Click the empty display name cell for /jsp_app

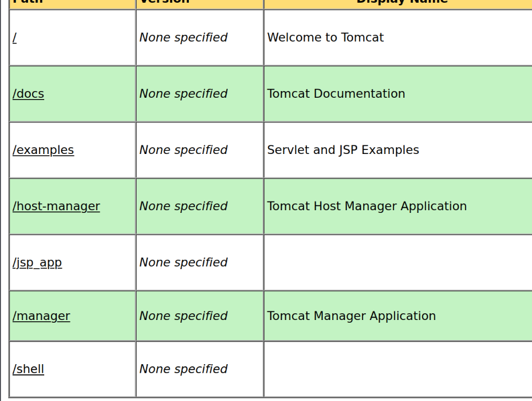coord(397,263)
